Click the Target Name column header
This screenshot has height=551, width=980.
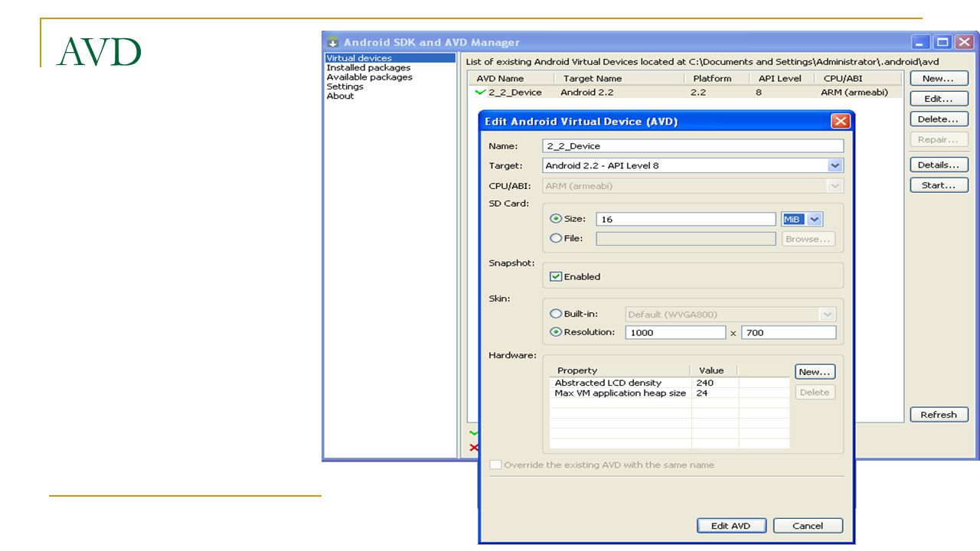pos(593,78)
